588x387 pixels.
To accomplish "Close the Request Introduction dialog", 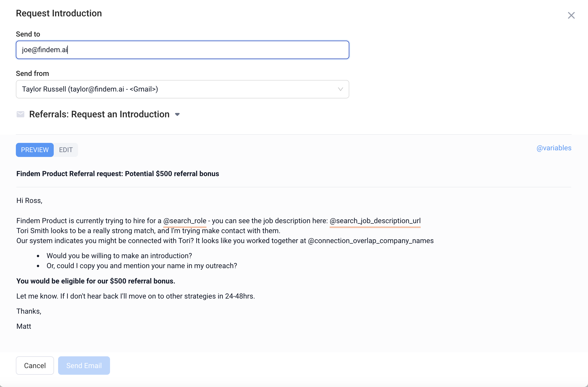I will tap(571, 15).
